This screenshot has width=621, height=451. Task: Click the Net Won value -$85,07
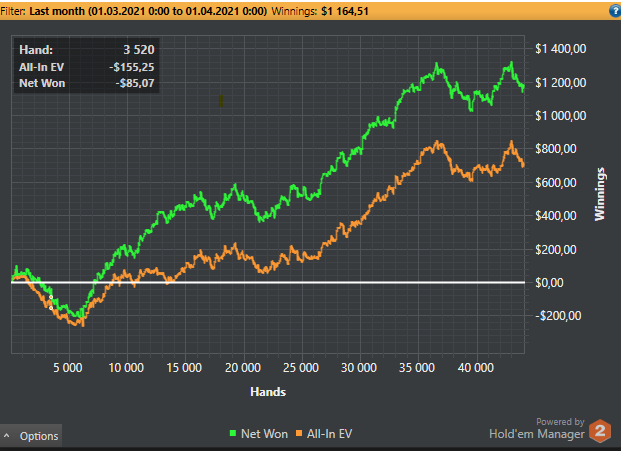click(135, 83)
